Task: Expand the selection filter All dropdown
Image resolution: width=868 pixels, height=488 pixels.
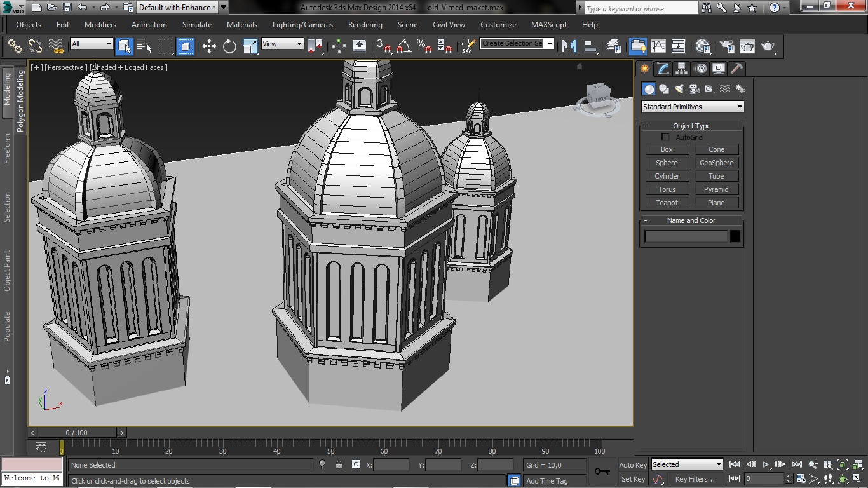Action: coord(92,44)
